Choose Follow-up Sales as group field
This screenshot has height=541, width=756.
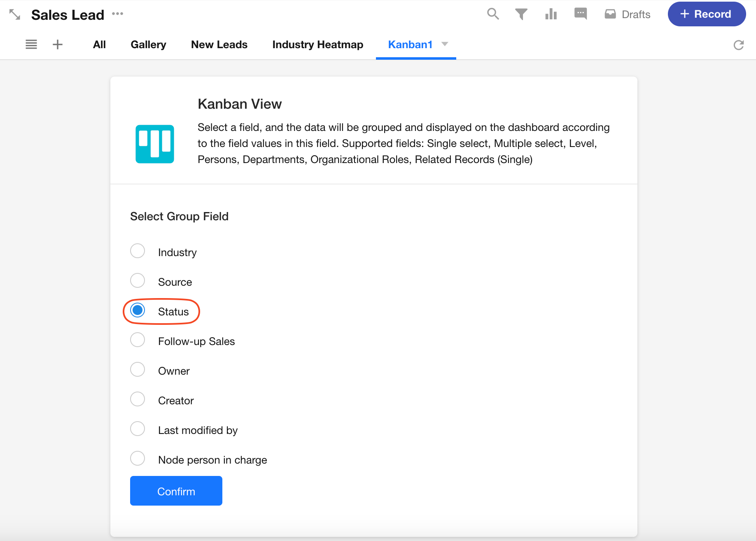point(138,340)
